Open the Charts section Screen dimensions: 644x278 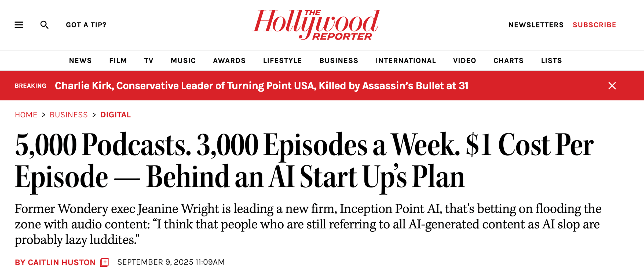point(508,61)
